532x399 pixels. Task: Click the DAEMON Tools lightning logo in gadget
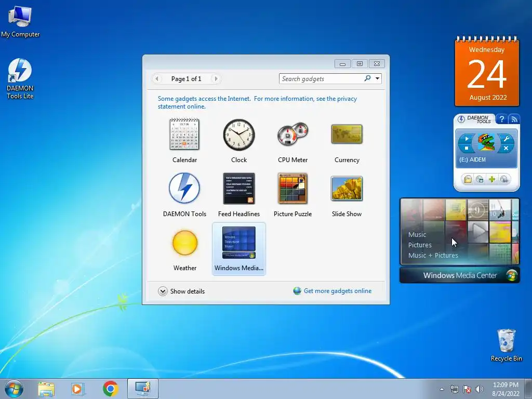coord(461,119)
